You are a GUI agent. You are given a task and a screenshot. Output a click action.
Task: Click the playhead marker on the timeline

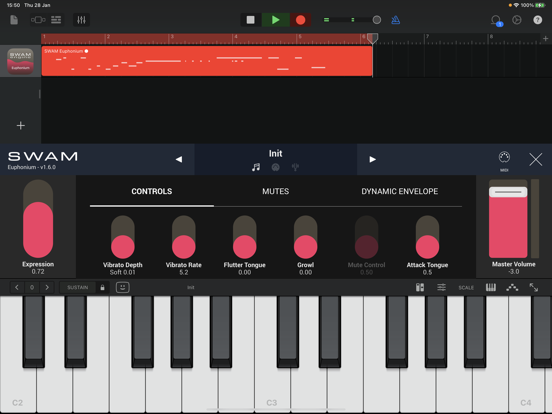tap(372, 38)
